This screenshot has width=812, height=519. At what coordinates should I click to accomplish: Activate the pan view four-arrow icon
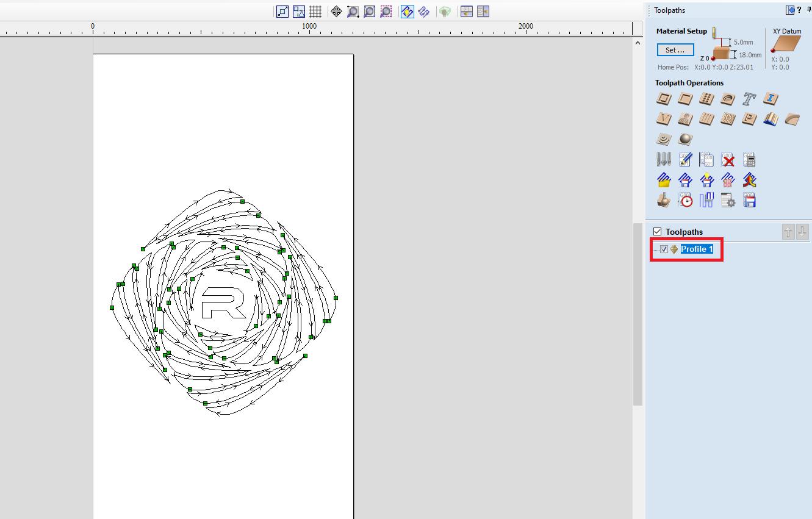coord(336,12)
